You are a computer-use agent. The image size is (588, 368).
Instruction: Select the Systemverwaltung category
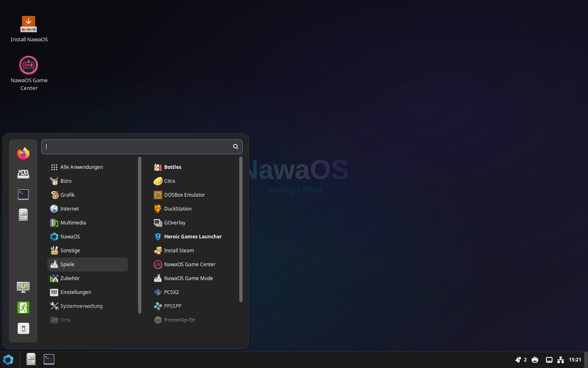point(81,306)
